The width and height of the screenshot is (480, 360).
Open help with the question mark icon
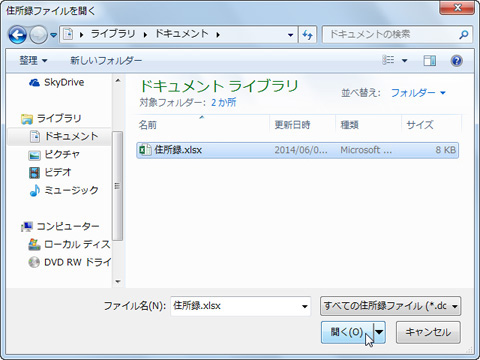click(457, 61)
